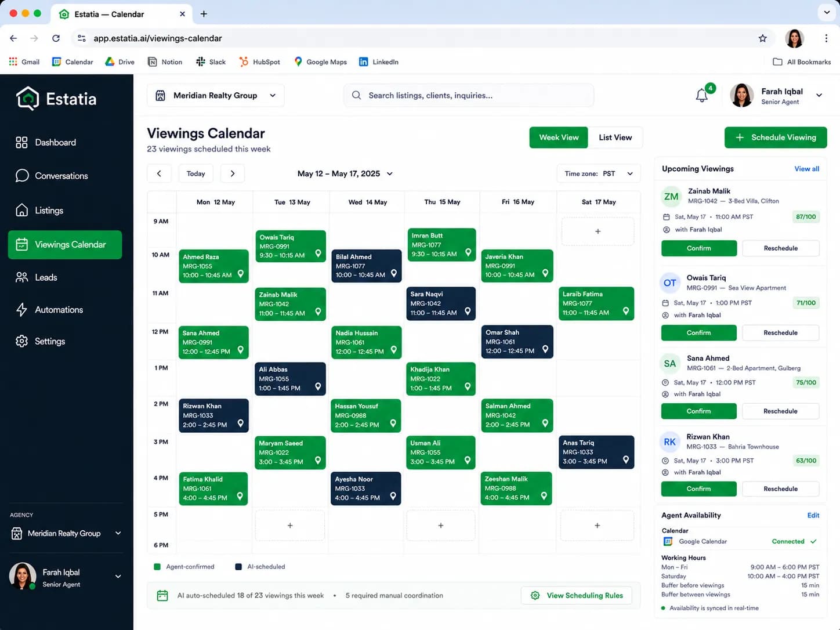Screen dimensions: 840x630
Task: Click the Today button
Action: (196, 173)
